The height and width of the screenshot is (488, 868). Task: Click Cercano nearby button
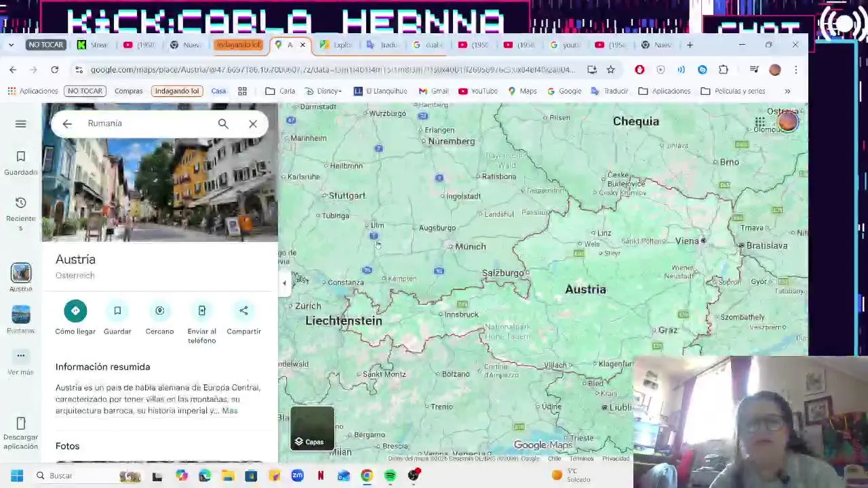(159, 318)
